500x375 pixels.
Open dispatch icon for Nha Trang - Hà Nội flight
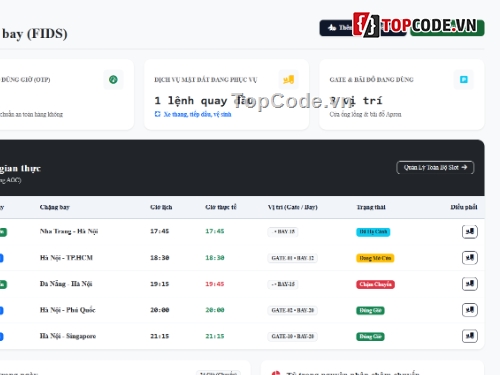coord(470,231)
